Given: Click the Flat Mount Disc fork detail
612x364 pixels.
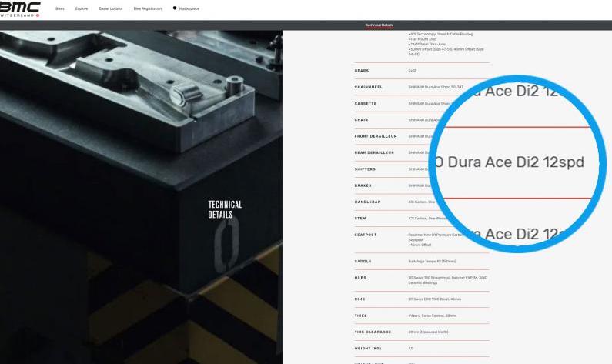Looking at the screenshot, I should pos(422,39).
